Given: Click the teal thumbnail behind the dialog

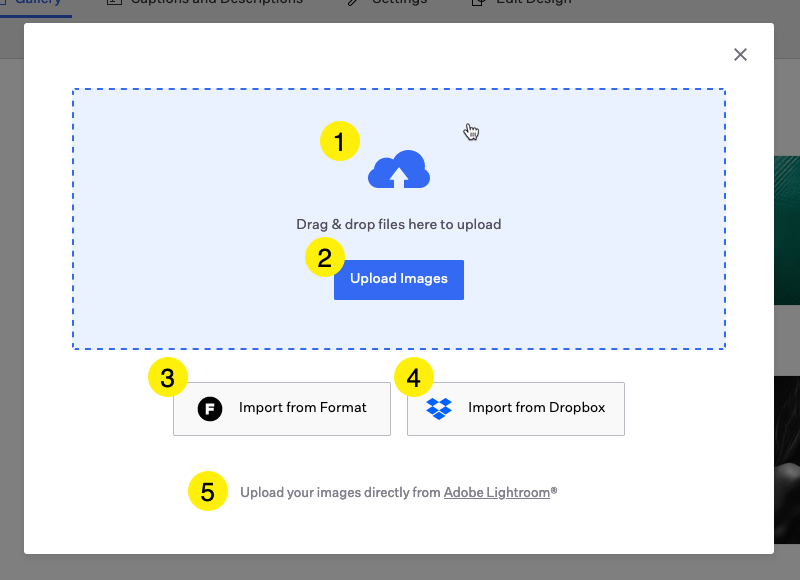Looking at the screenshot, I should pyautogui.click(x=787, y=230).
